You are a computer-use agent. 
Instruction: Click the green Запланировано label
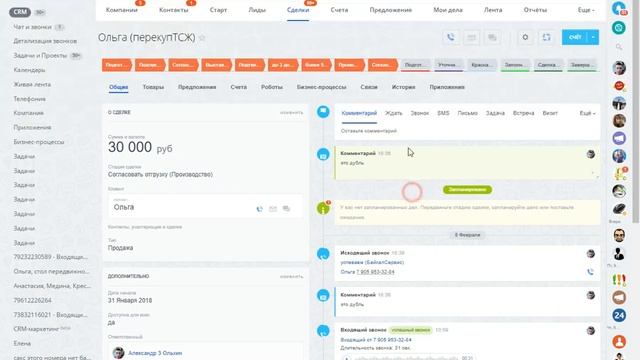[467, 189]
